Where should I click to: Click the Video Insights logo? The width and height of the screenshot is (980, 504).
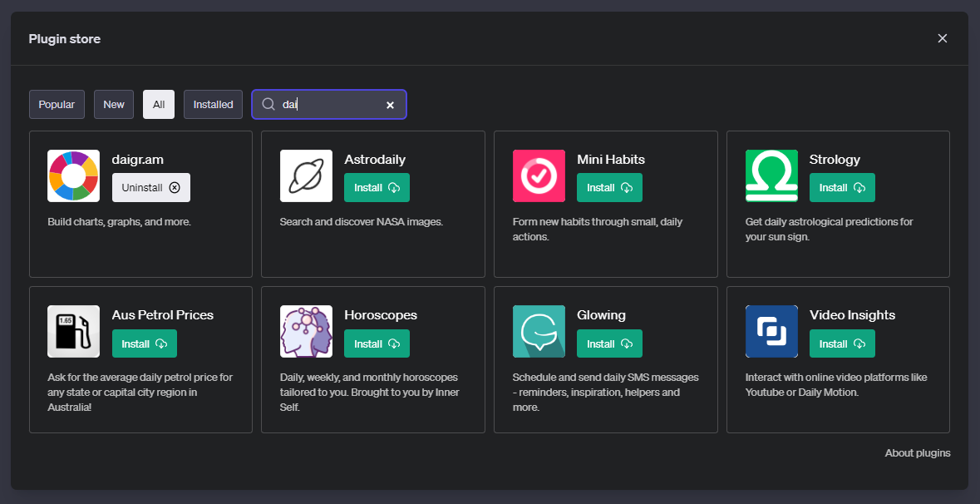[x=771, y=331]
